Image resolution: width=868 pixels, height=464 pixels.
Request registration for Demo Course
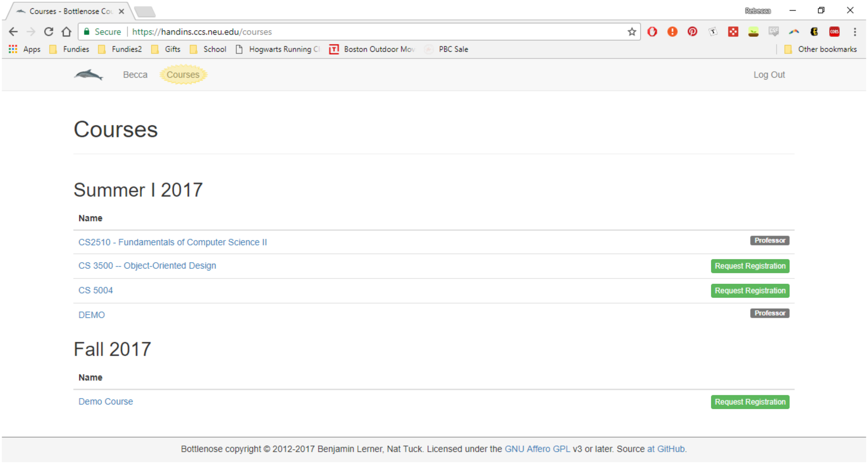(x=750, y=402)
